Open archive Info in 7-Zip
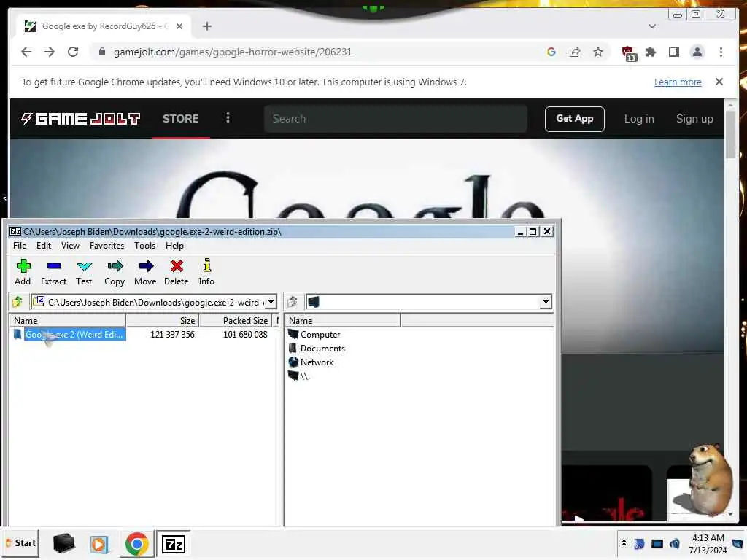 (x=206, y=272)
